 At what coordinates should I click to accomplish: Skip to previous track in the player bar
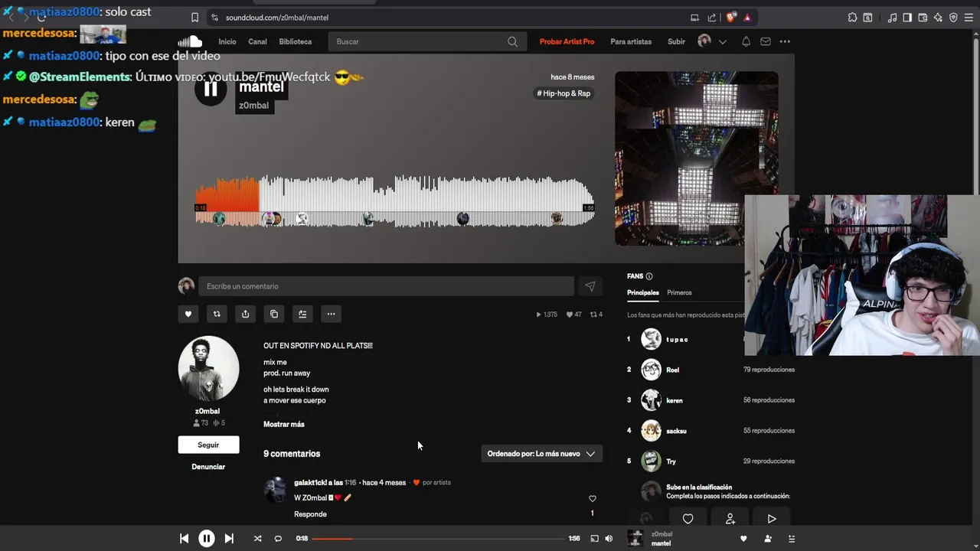pos(184,539)
